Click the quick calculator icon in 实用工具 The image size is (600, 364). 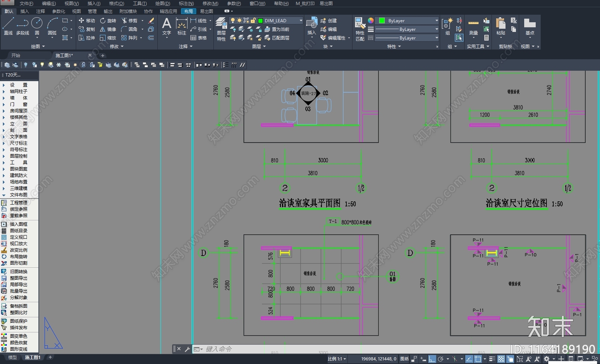tap(486, 38)
